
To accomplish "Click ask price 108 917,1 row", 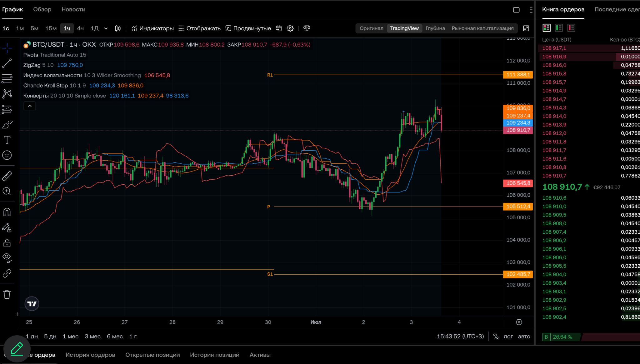I will point(589,48).
